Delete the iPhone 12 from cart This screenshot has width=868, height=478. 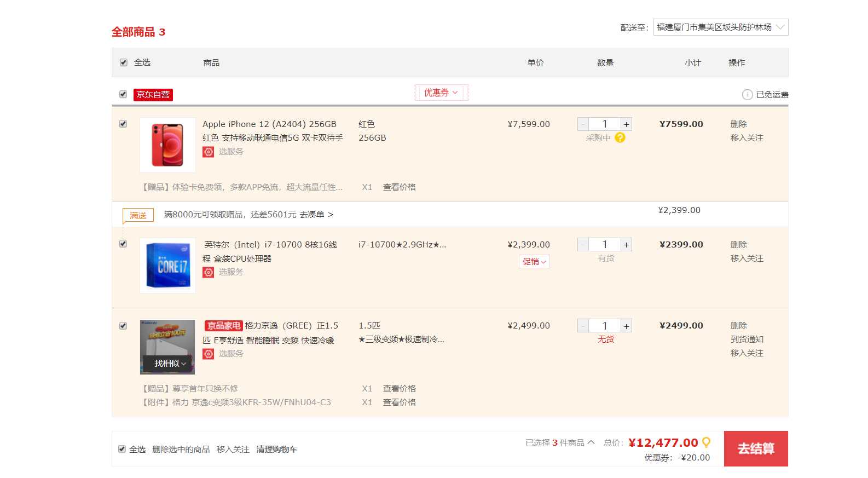pos(739,124)
